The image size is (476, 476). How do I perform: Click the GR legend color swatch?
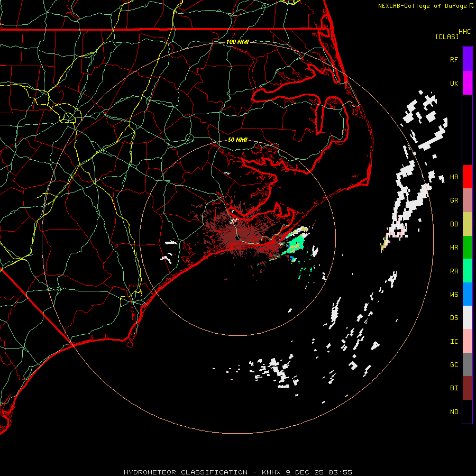coord(467,200)
